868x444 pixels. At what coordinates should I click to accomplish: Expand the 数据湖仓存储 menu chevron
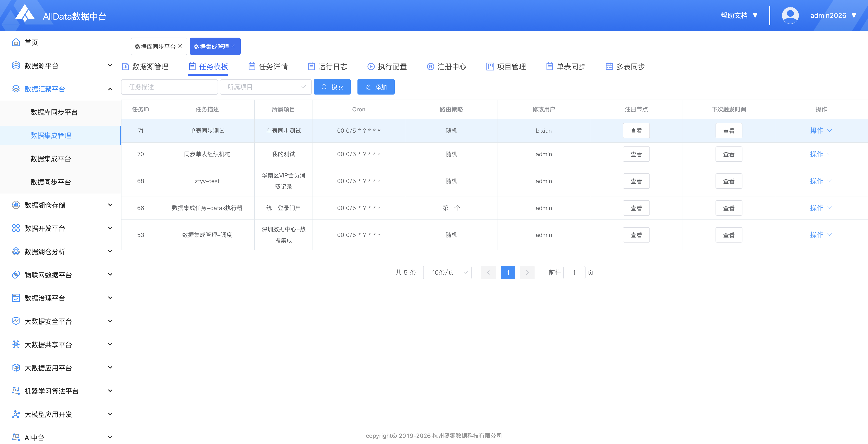coord(110,205)
